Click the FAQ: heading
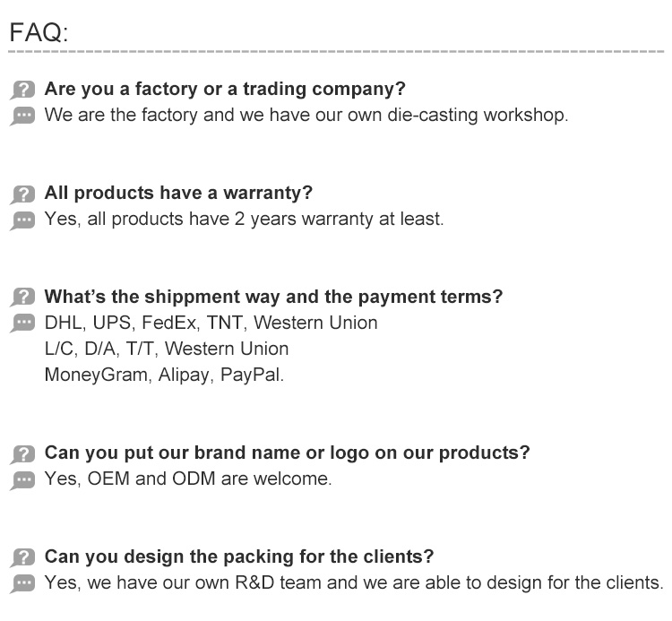672x621 pixels. (x=39, y=33)
